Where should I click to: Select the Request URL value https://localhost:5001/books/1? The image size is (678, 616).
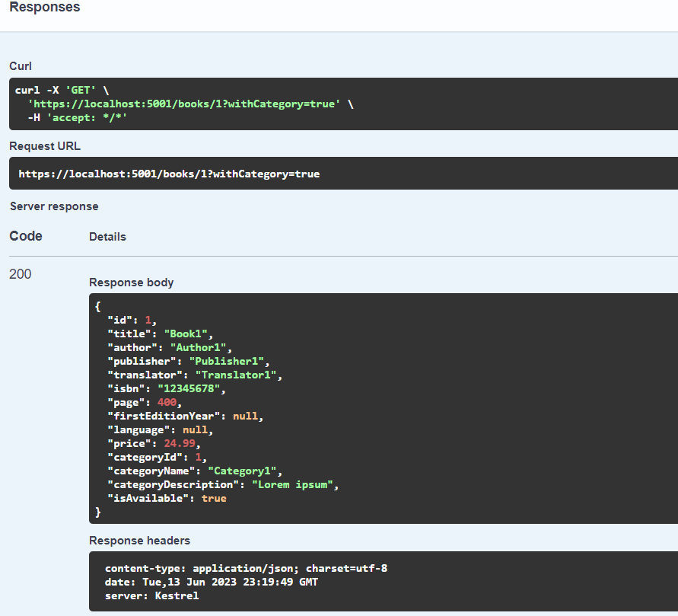(169, 174)
